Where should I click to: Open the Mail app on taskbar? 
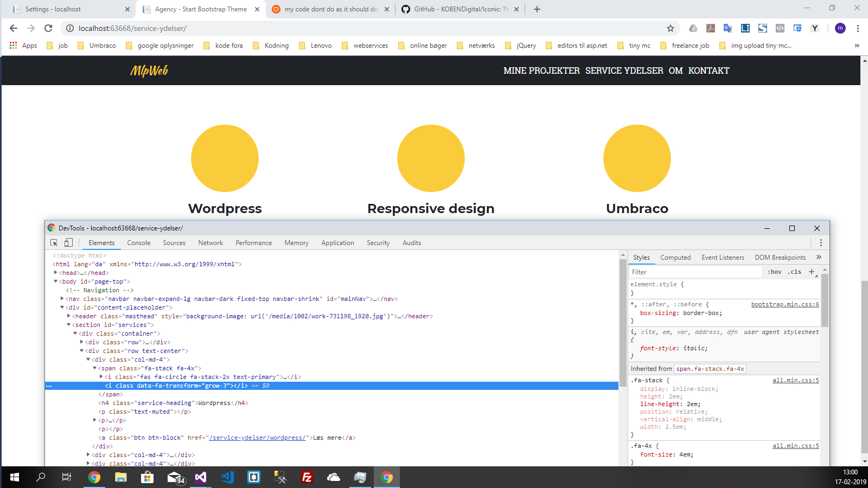pyautogui.click(x=175, y=477)
